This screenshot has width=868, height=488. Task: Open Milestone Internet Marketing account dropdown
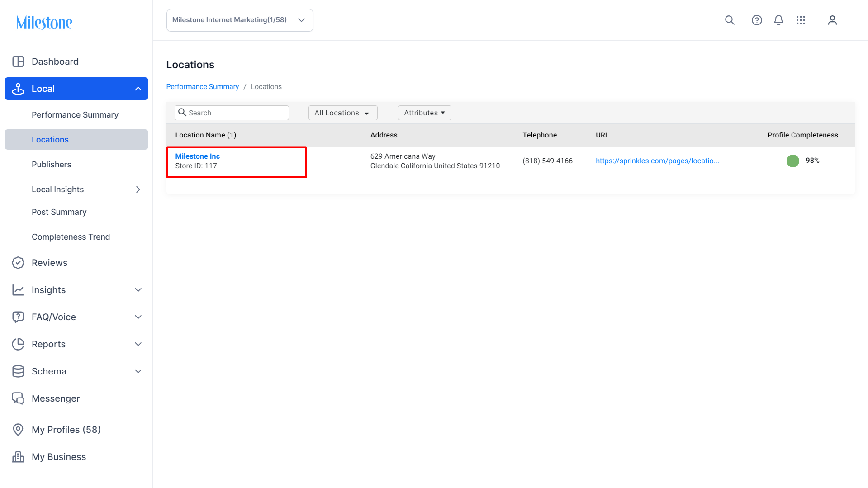pyautogui.click(x=240, y=20)
